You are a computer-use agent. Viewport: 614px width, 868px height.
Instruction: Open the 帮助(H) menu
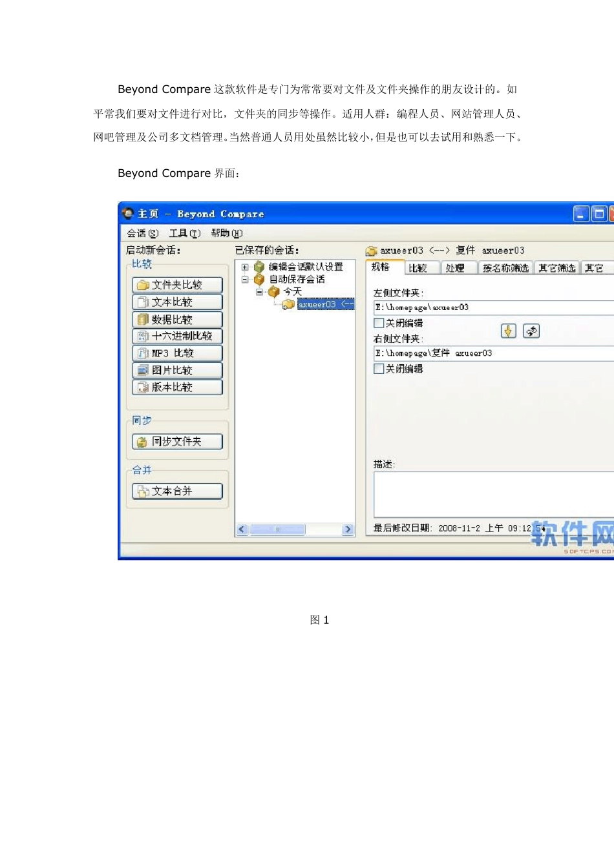click(226, 233)
